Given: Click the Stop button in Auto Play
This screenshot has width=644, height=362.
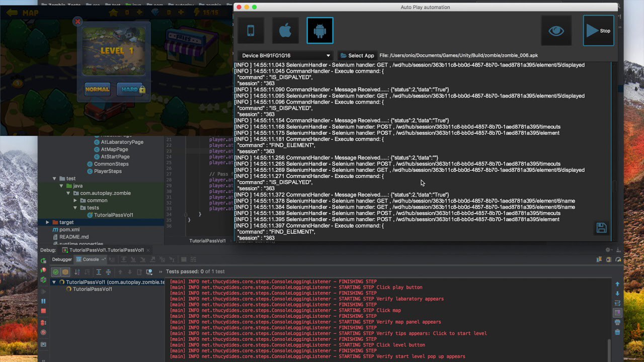Looking at the screenshot, I should (x=598, y=31).
